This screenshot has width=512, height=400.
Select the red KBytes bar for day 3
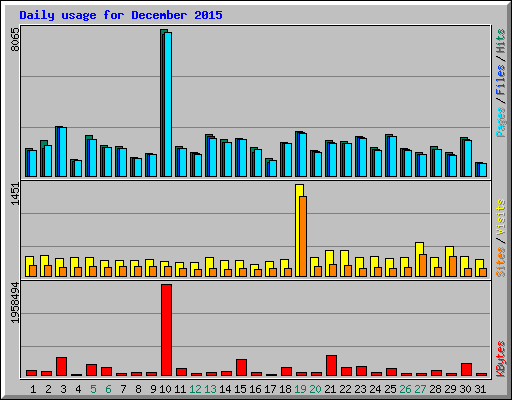coord(62,366)
